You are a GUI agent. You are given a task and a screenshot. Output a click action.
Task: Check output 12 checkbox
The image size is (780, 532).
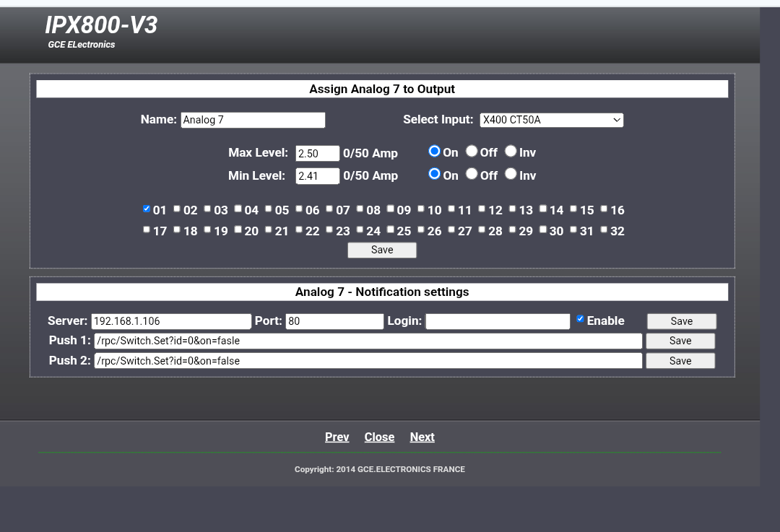click(482, 209)
